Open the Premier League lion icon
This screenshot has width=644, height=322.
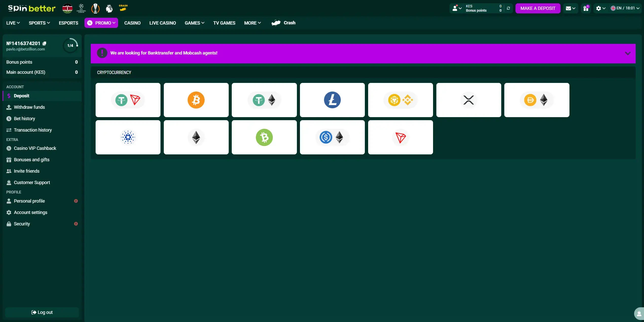point(109,8)
